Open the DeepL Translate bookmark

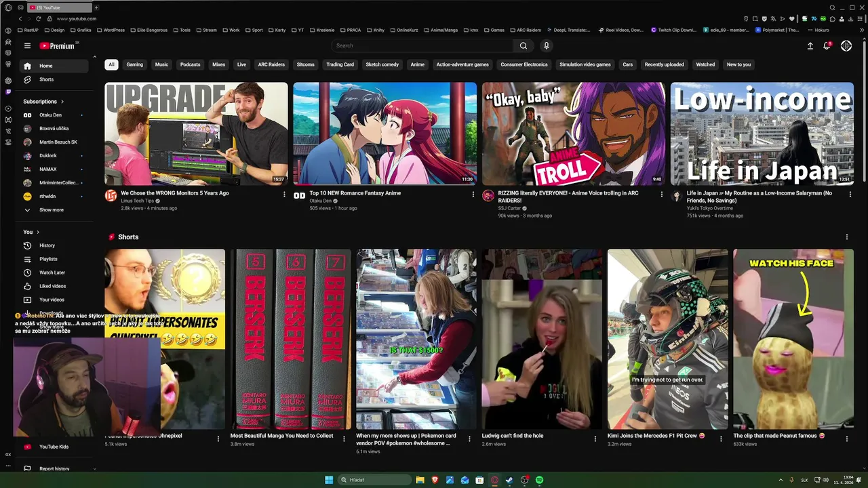(570, 30)
